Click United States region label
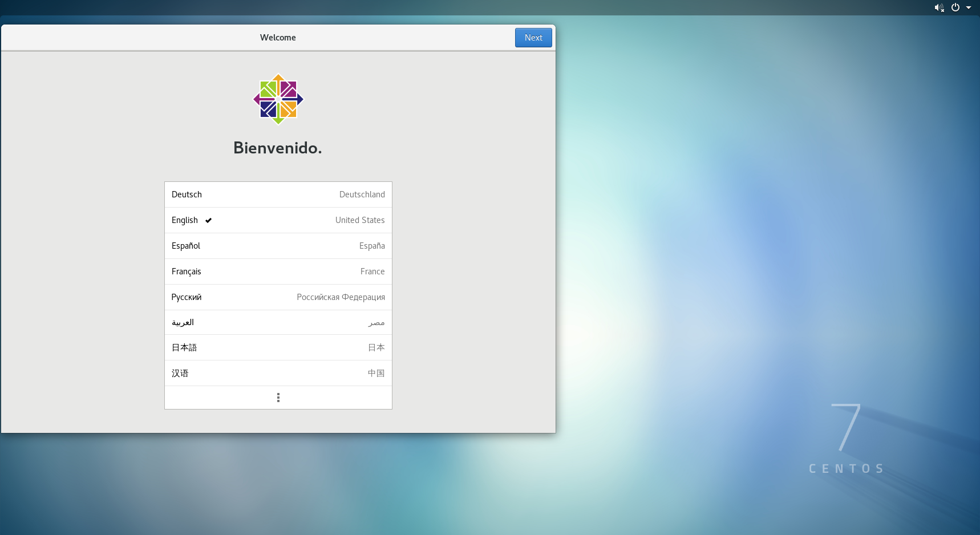This screenshot has height=535, width=980. 360,220
